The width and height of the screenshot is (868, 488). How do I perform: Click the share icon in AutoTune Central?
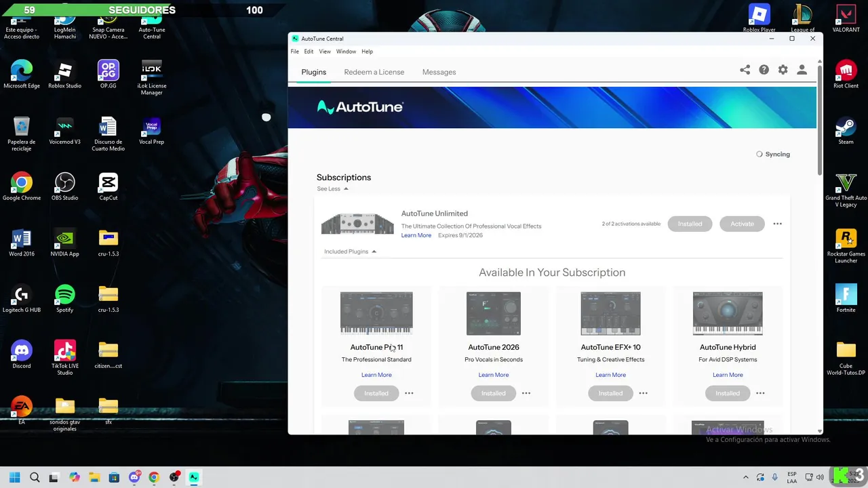745,70
